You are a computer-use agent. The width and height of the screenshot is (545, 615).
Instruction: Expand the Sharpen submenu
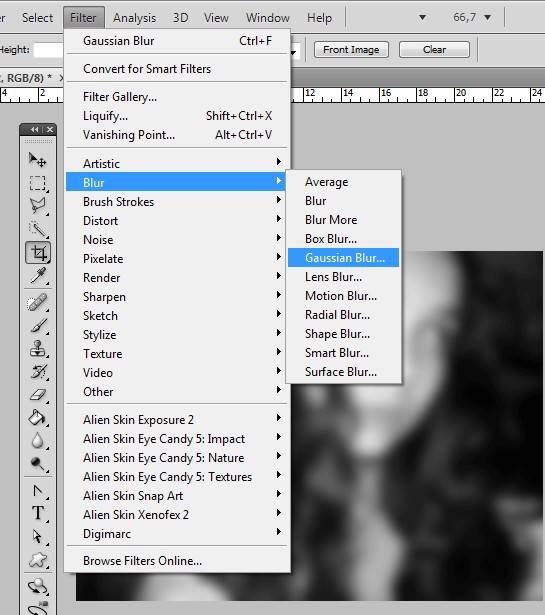pyautogui.click(x=177, y=297)
